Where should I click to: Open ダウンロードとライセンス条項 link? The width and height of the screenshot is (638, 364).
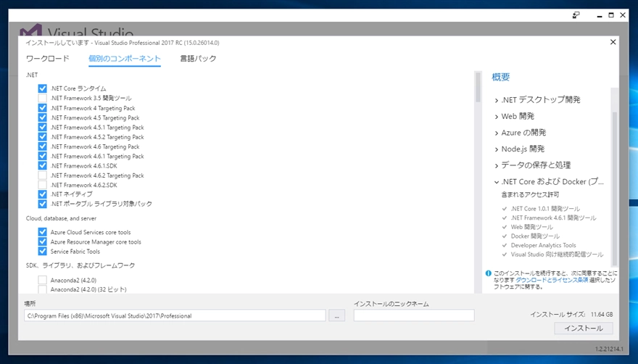click(552, 280)
